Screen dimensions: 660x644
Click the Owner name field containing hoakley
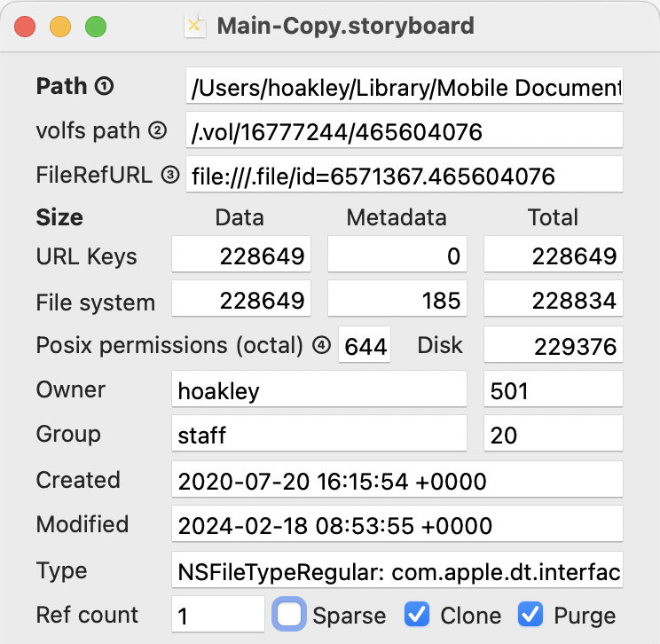click(318, 390)
